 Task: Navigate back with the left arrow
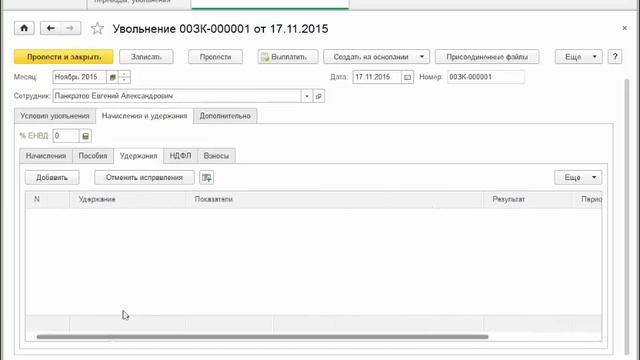point(50,28)
